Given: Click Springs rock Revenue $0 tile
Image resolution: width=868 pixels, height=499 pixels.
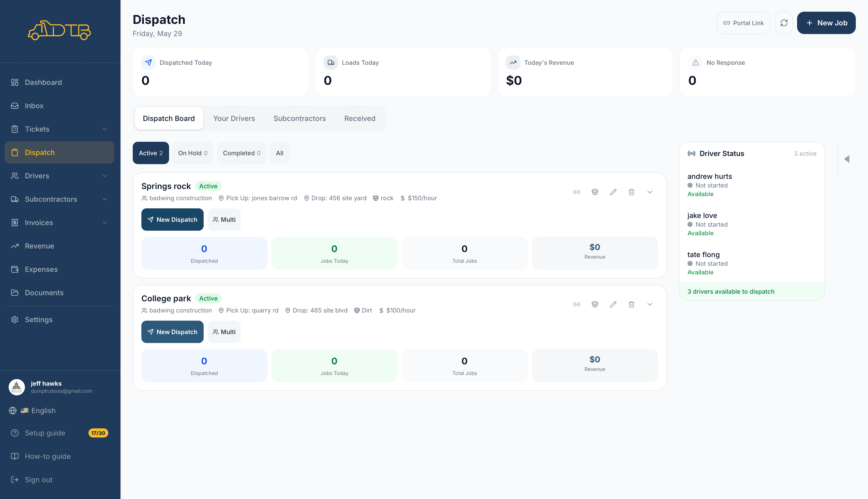Looking at the screenshot, I should (x=595, y=253).
